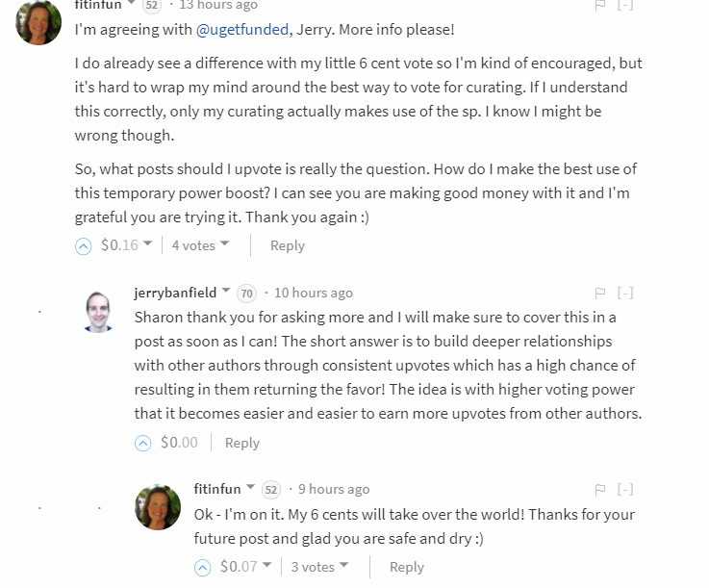
Task: Collapse the top fitinfun comment
Action: 625,6
